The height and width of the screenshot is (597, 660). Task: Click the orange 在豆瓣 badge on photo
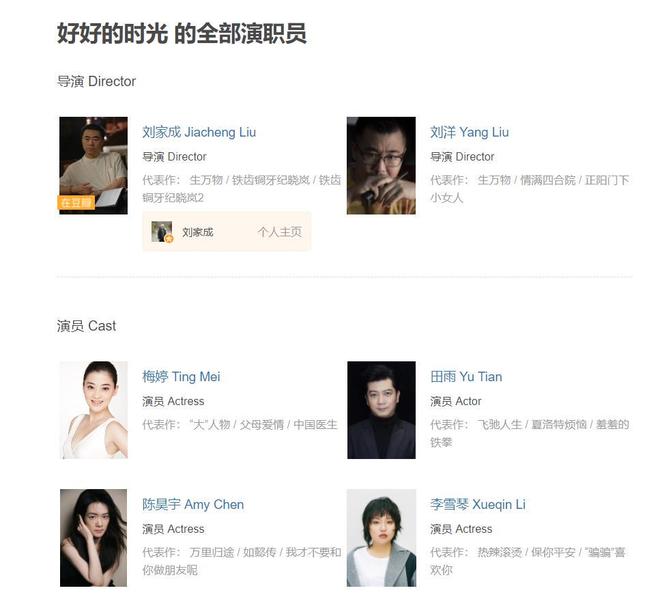click(x=76, y=203)
